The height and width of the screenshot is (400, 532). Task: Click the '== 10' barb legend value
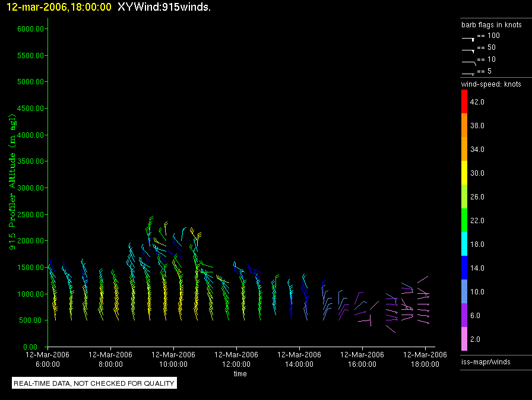pyautogui.click(x=486, y=59)
